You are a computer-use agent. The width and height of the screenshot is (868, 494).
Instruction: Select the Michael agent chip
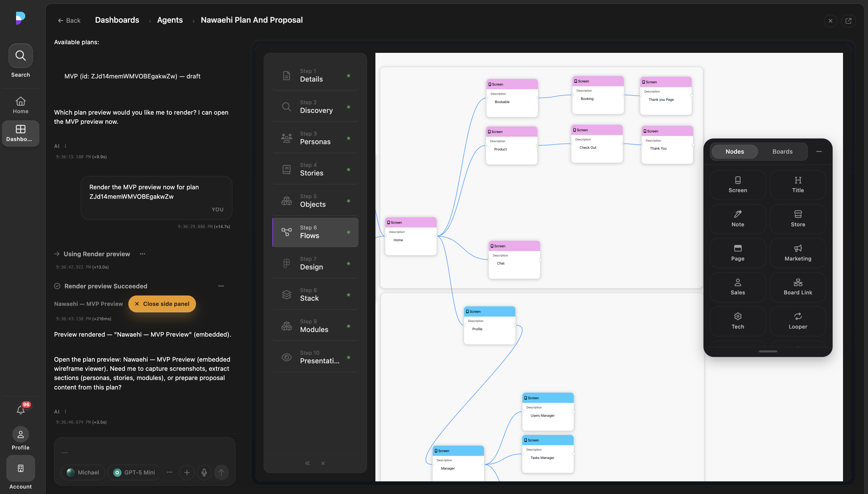point(83,472)
